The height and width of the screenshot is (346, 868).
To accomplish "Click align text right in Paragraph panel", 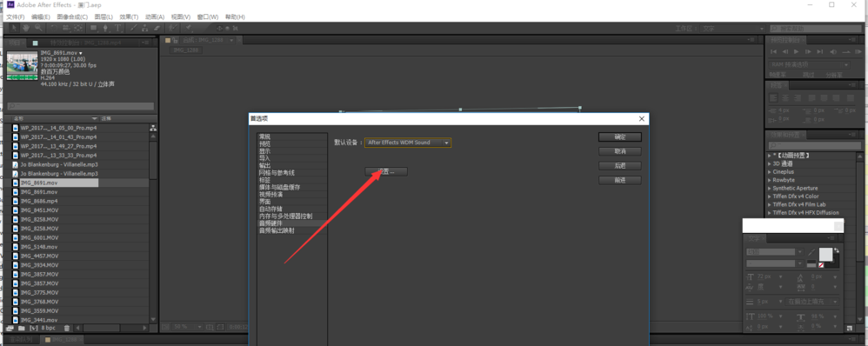I will point(798,98).
